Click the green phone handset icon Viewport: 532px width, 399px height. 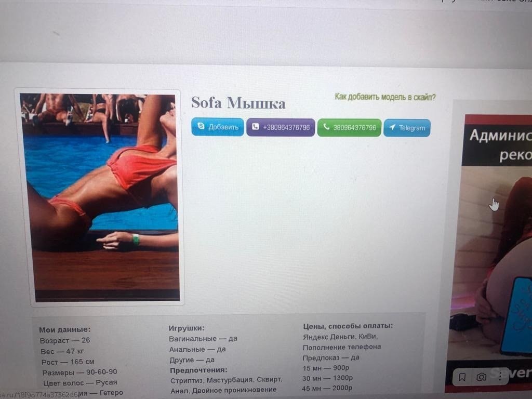click(x=326, y=127)
